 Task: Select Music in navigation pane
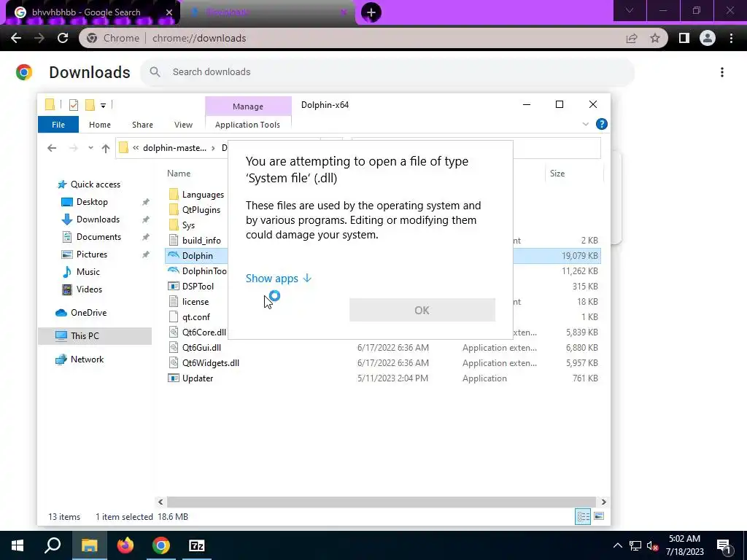[x=88, y=272]
